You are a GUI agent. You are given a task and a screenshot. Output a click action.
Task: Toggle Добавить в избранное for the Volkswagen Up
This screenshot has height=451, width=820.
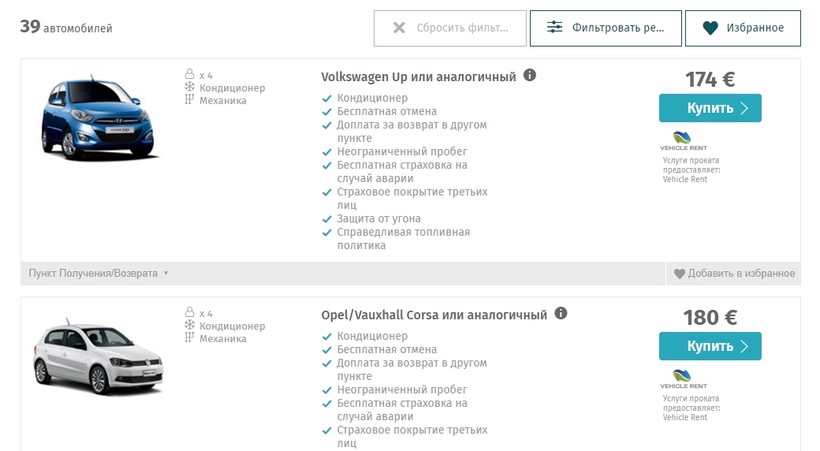point(734,273)
